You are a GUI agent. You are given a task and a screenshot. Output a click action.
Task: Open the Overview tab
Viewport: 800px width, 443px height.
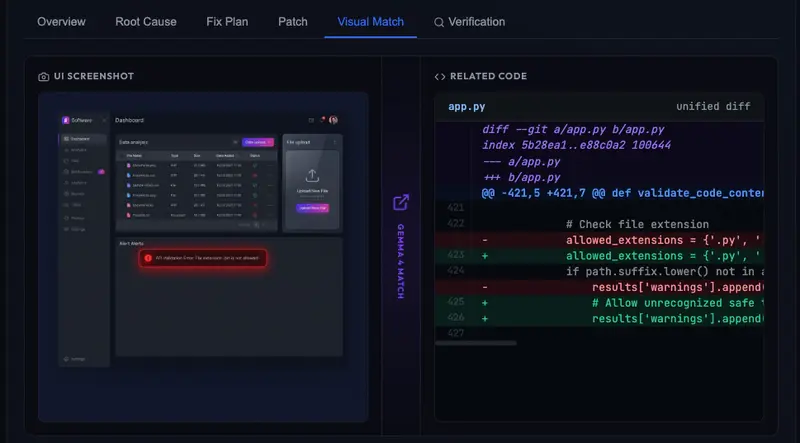pos(61,22)
